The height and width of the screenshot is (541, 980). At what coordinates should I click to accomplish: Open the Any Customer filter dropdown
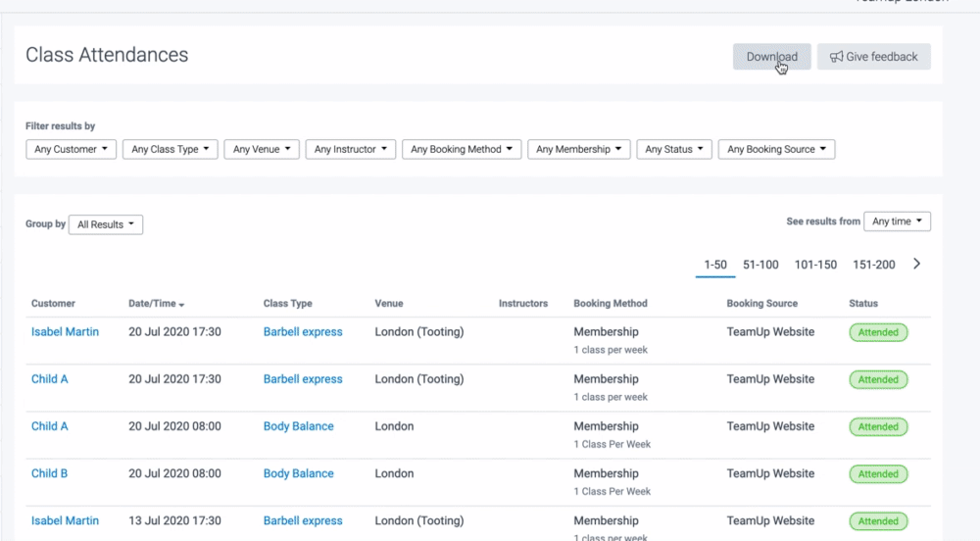coord(71,150)
